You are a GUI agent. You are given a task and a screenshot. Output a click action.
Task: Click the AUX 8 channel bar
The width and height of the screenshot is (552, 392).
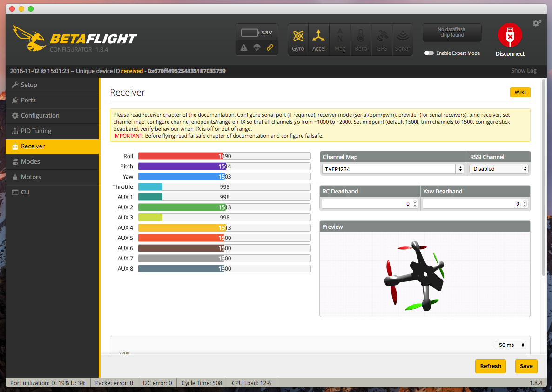click(224, 269)
